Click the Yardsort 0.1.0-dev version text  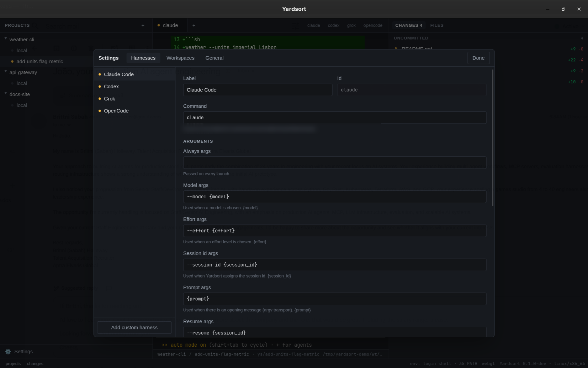pos(523,364)
